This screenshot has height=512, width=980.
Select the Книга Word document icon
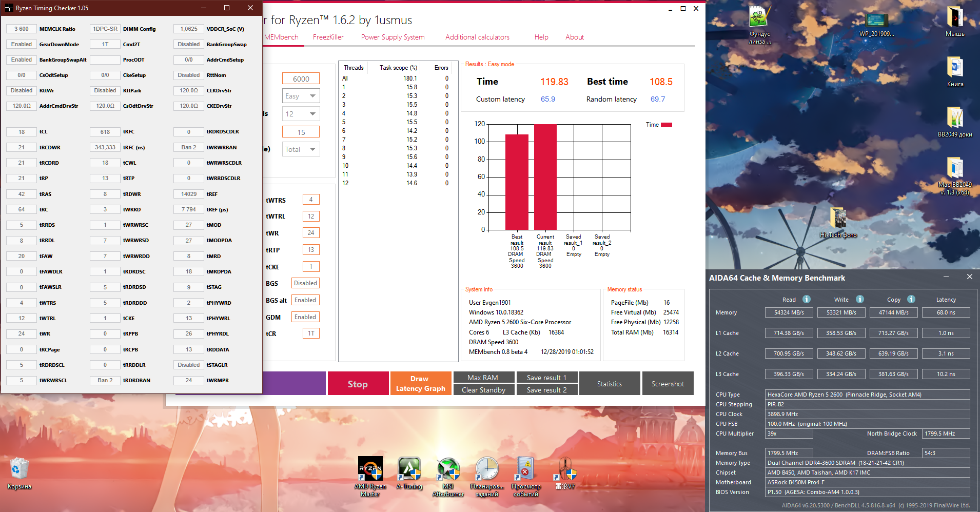(x=955, y=67)
